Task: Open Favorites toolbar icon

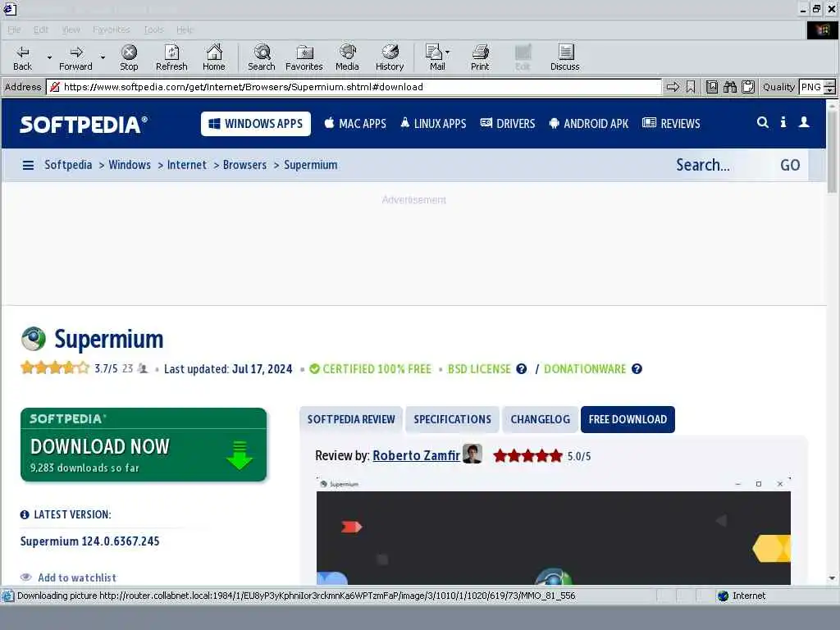Action: pos(304,58)
